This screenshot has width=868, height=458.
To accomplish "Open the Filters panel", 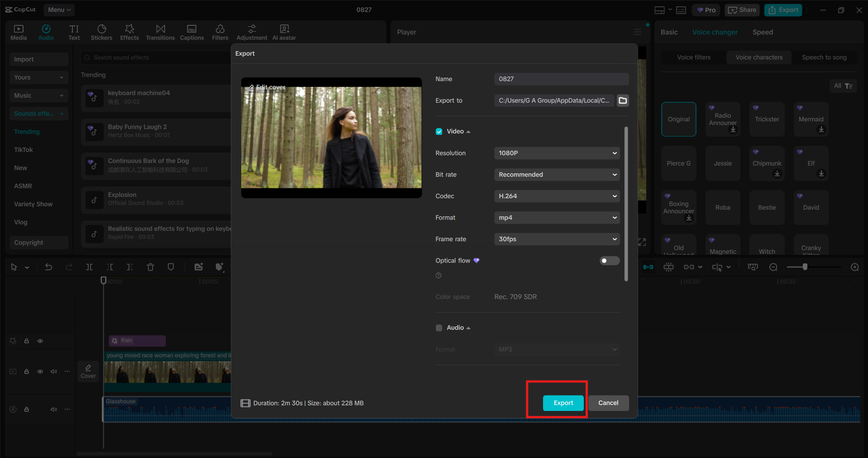I will [220, 33].
